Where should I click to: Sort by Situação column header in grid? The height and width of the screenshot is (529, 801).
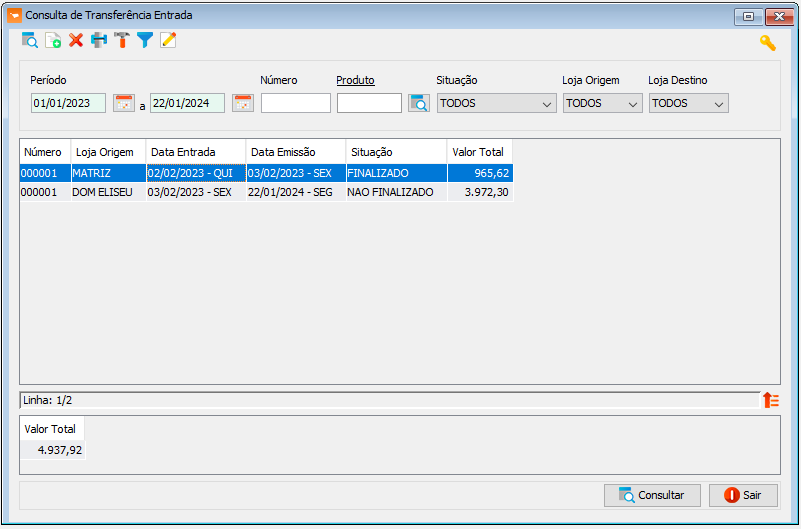pyautogui.click(x=396, y=152)
